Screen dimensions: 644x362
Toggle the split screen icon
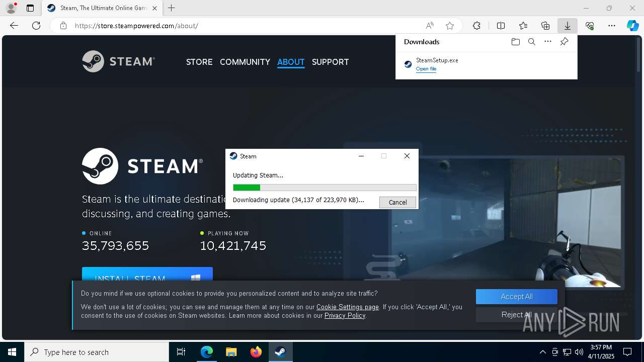click(501, 26)
